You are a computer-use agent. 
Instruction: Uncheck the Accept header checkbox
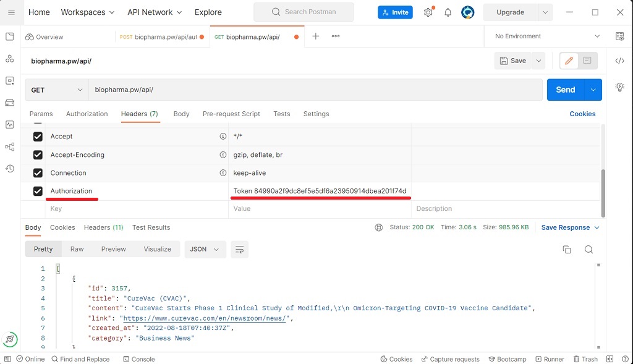point(38,137)
